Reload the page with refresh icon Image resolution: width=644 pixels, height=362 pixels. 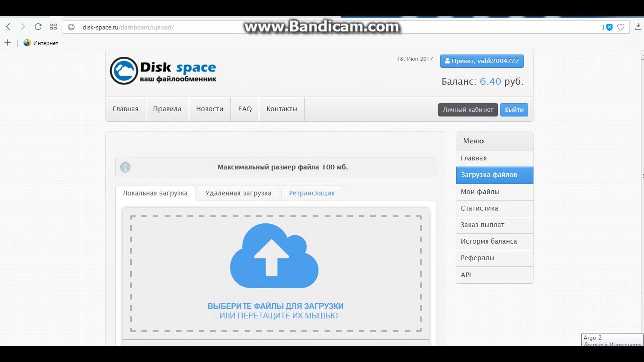coord(38,27)
